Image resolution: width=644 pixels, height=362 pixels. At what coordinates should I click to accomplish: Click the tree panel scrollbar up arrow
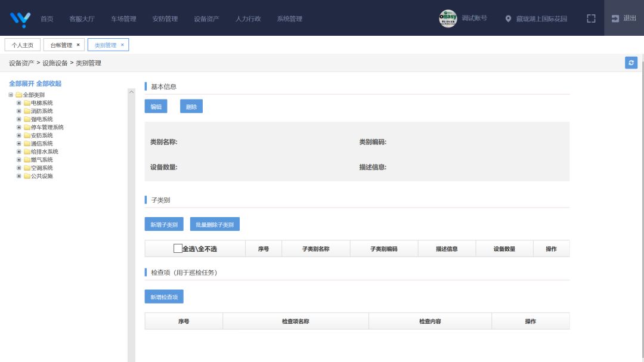pos(132,91)
